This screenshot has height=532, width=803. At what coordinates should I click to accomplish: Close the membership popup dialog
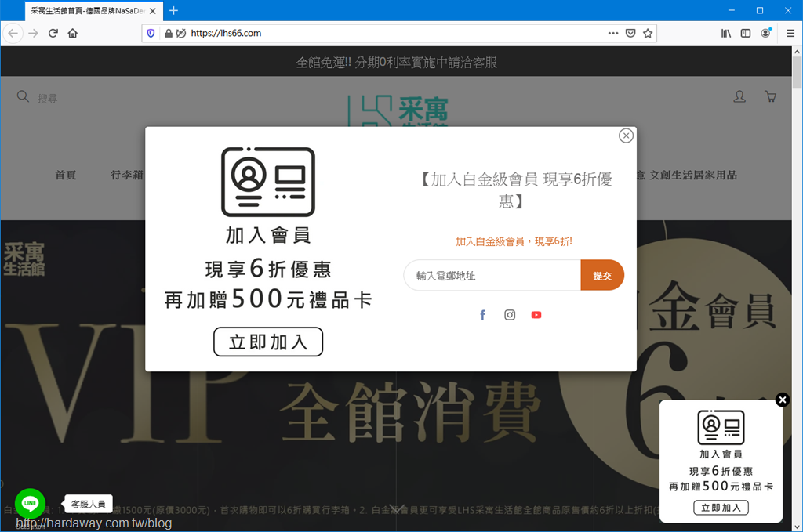(x=626, y=136)
